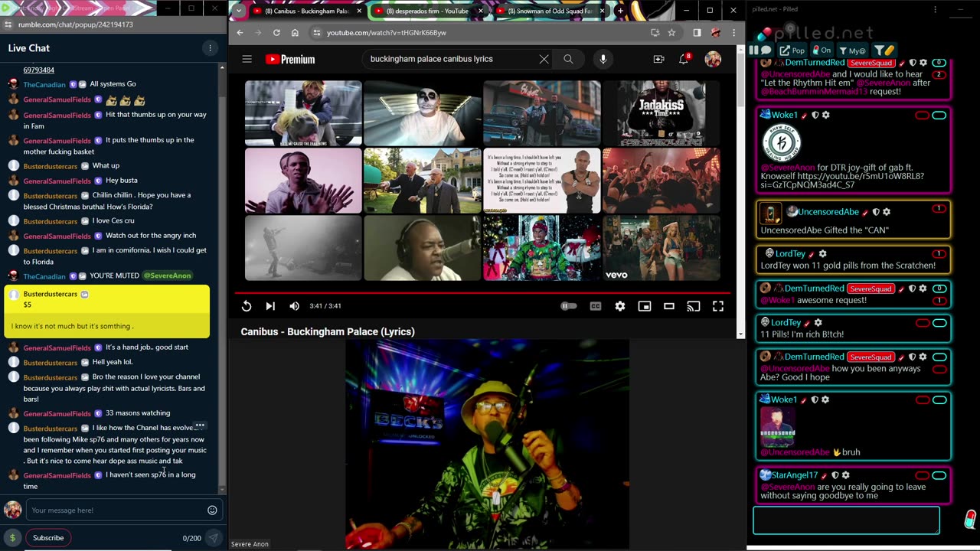Open the YouTube Create video button
Screen dimensions: 980x551
pos(658,59)
